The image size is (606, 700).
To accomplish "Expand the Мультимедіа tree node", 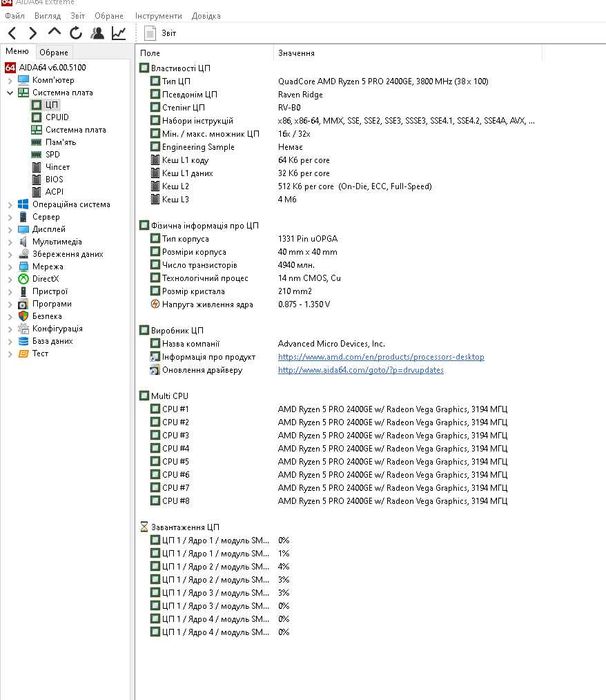I will 10,242.
